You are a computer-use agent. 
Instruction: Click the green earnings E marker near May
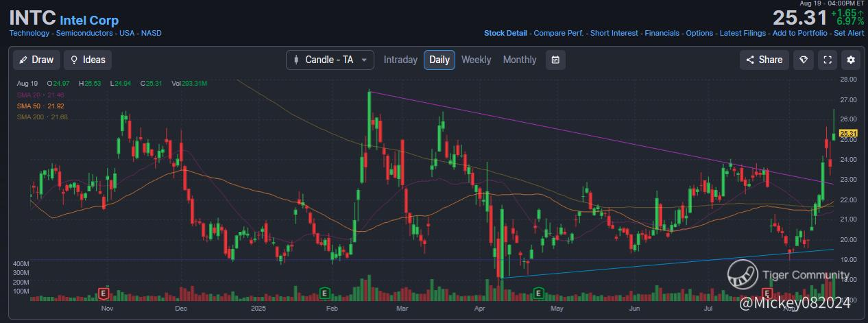pos(538,293)
